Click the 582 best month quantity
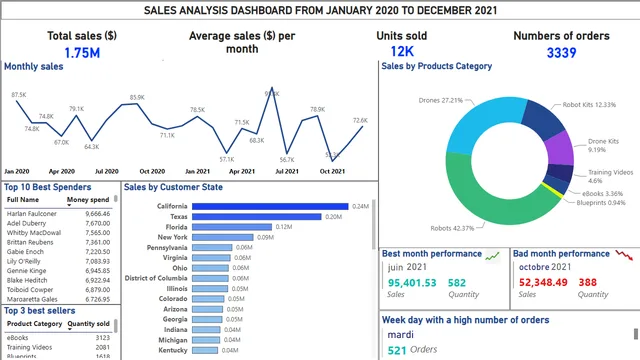Screen dimensions: 640x360 [x=457, y=282]
